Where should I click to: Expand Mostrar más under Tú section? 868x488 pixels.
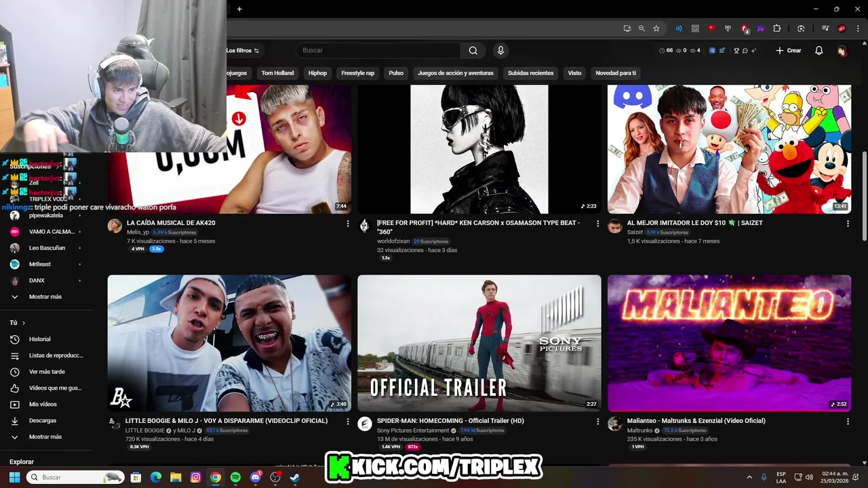click(x=45, y=436)
